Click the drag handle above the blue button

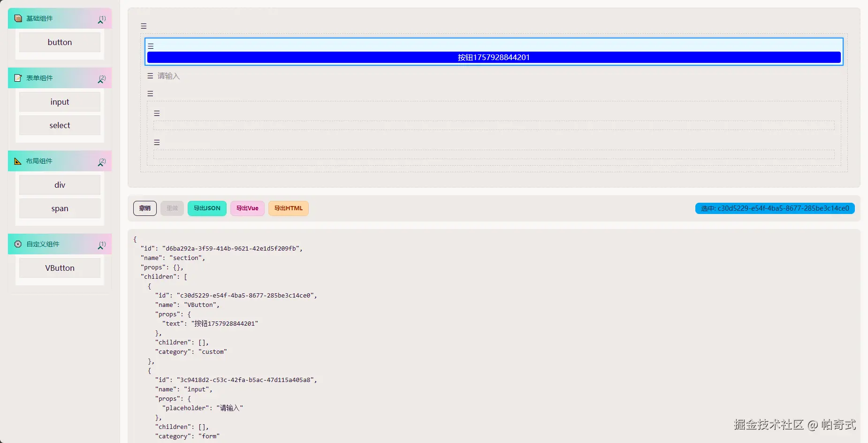pos(151,46)
